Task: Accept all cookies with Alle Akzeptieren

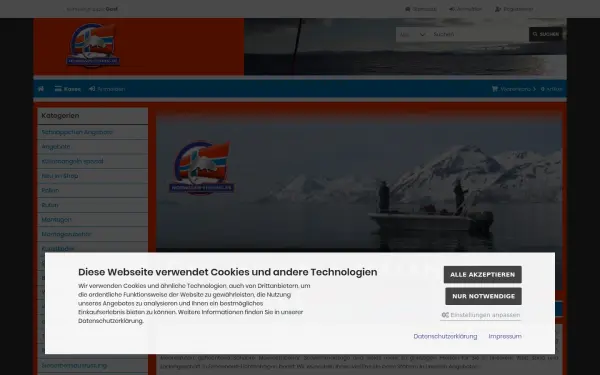Action: [483, 274]
